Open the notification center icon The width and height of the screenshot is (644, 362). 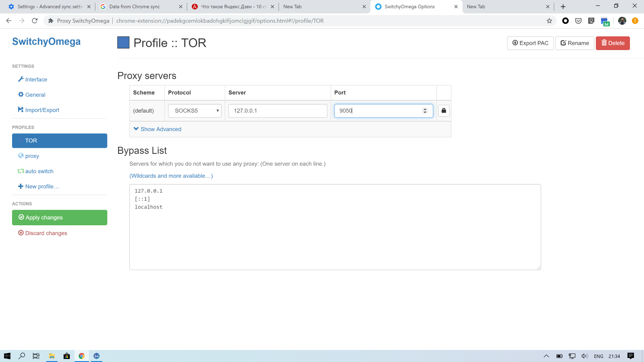(631, 356)
